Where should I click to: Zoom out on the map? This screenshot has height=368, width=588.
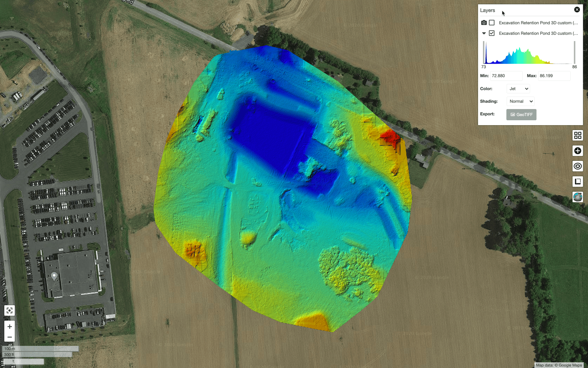(9, 337)
